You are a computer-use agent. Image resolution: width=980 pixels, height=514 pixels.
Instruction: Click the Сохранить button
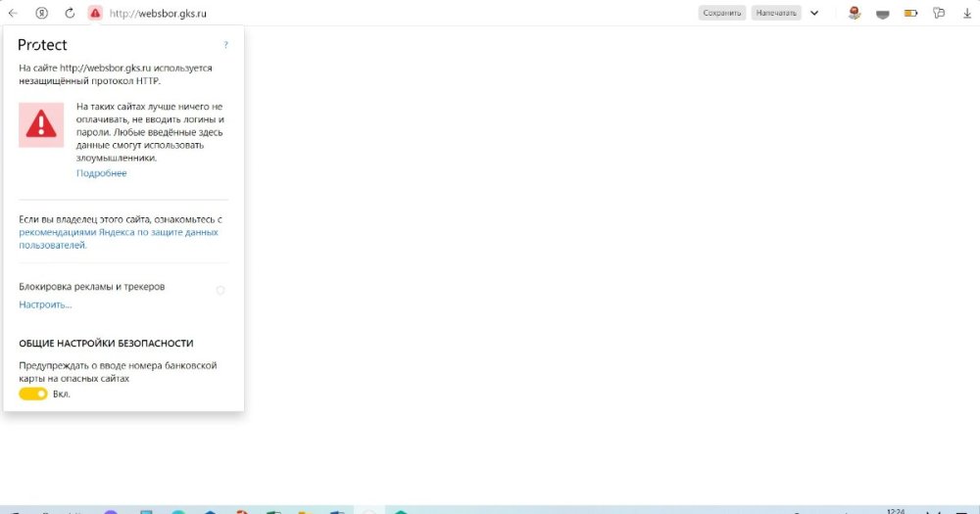click(722, 13)
